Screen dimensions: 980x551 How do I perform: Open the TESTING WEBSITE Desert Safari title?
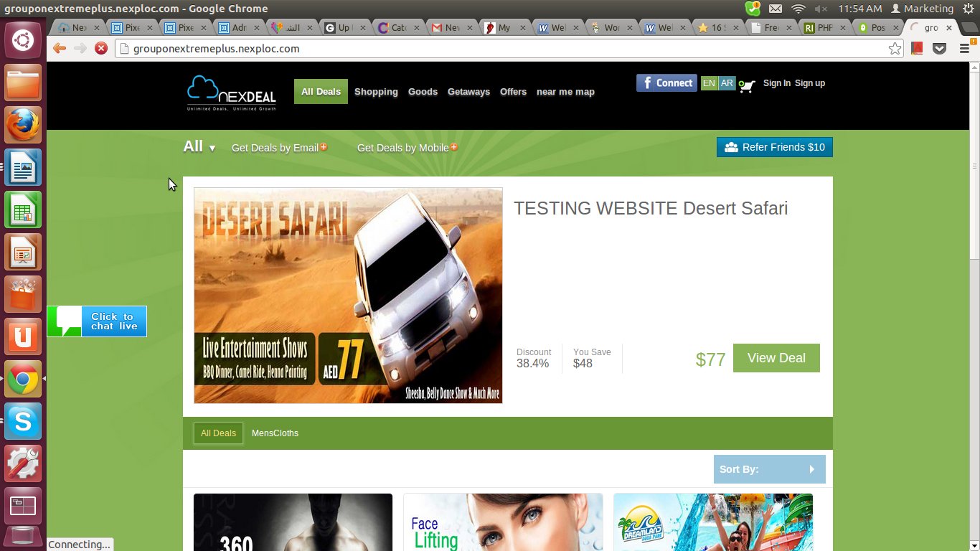click(651, 208)
